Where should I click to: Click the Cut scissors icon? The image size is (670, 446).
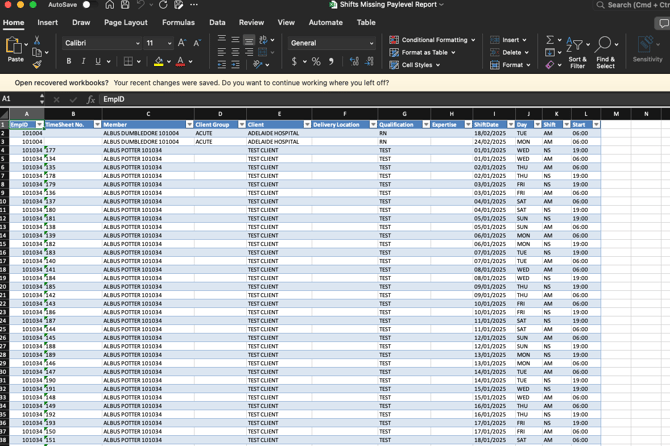(x=37, y=40)
